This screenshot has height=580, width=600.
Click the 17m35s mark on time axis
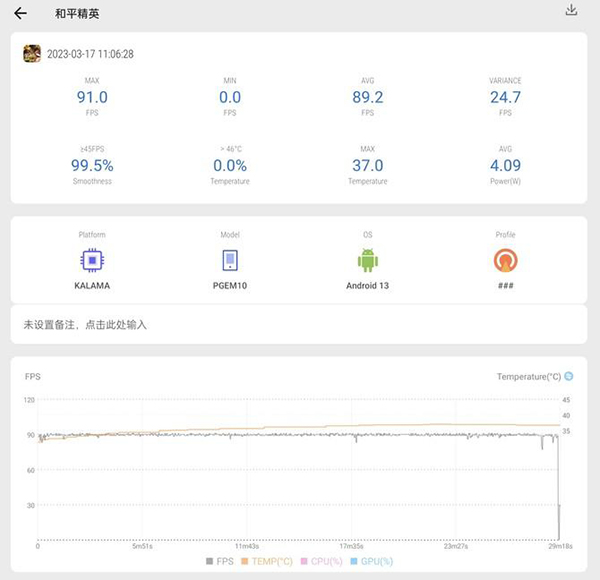coord(351,547)
